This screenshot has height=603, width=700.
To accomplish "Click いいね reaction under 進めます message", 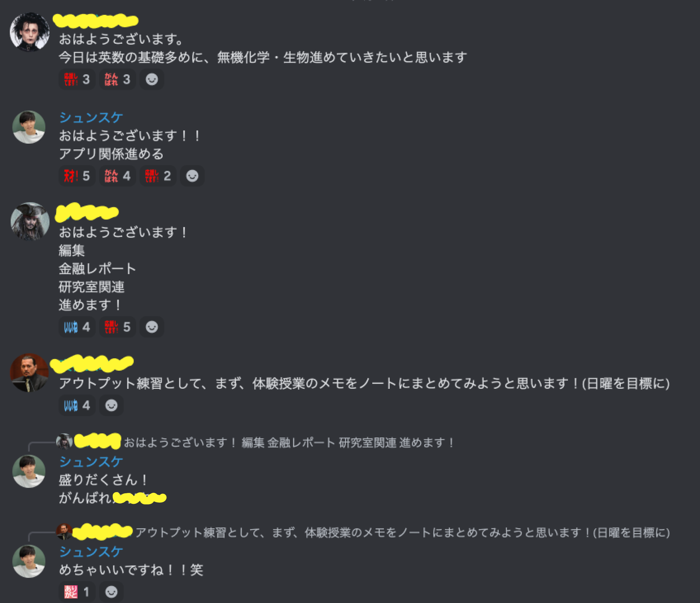I will pos(77,327).
